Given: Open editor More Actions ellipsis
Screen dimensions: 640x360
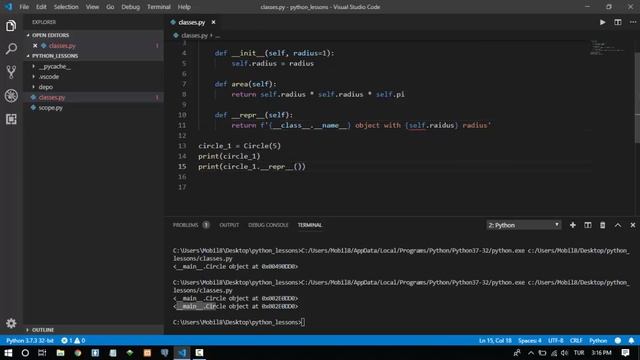Looking at the screenshot, I should (633, 22).
